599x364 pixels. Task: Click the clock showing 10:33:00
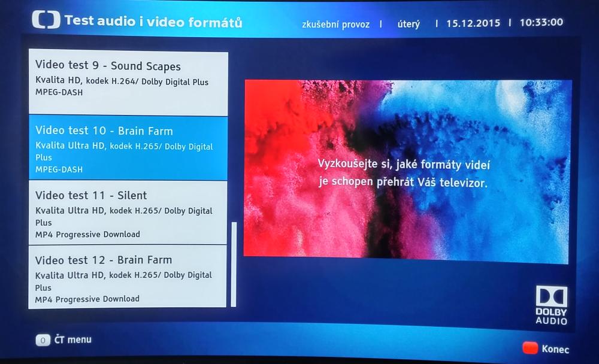541,22
